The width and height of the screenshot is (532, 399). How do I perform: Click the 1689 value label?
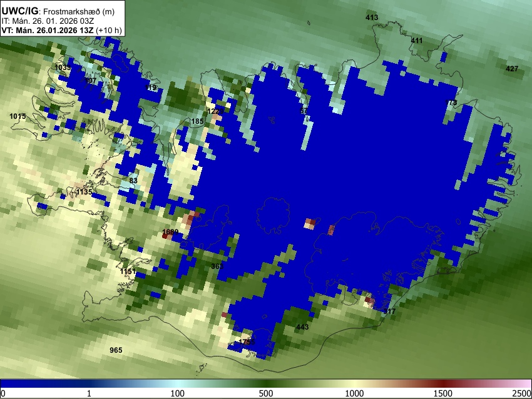170,232
